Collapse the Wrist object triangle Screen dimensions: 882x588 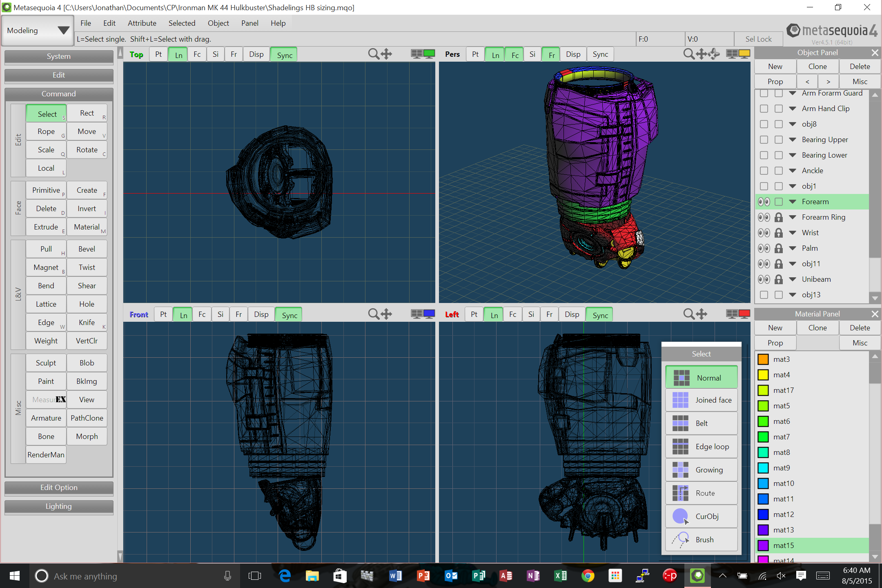pyautogui.click(x=793, y=233)
